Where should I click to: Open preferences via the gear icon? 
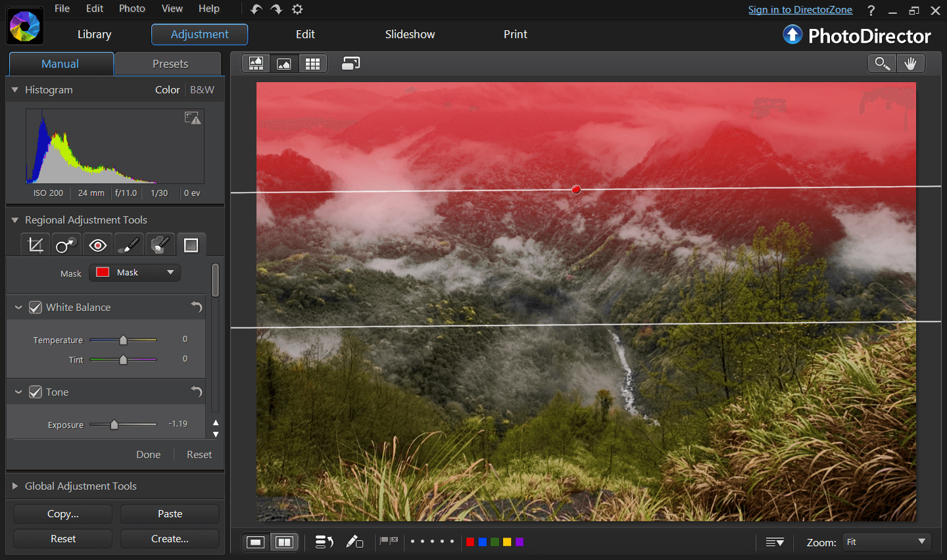point(297,9)
